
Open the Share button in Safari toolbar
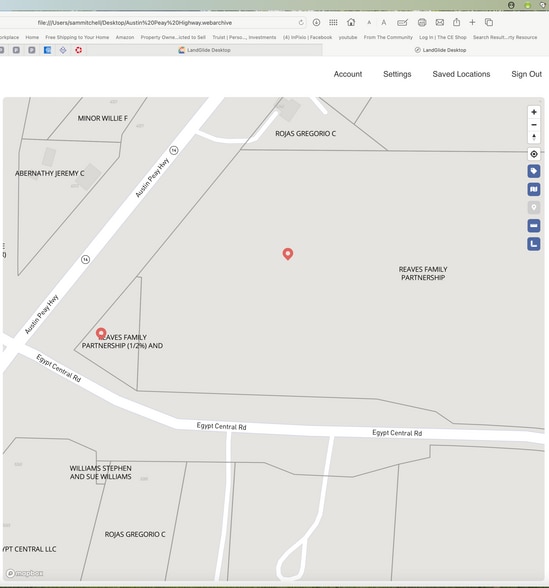(x=456, y=22)
